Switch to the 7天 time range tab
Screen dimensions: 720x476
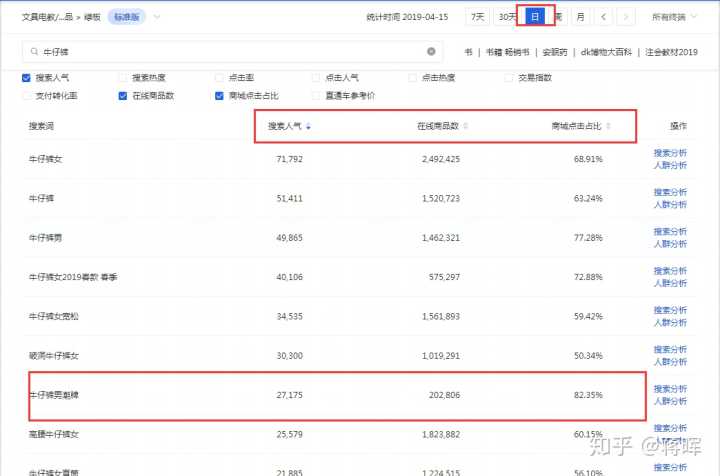478,17
